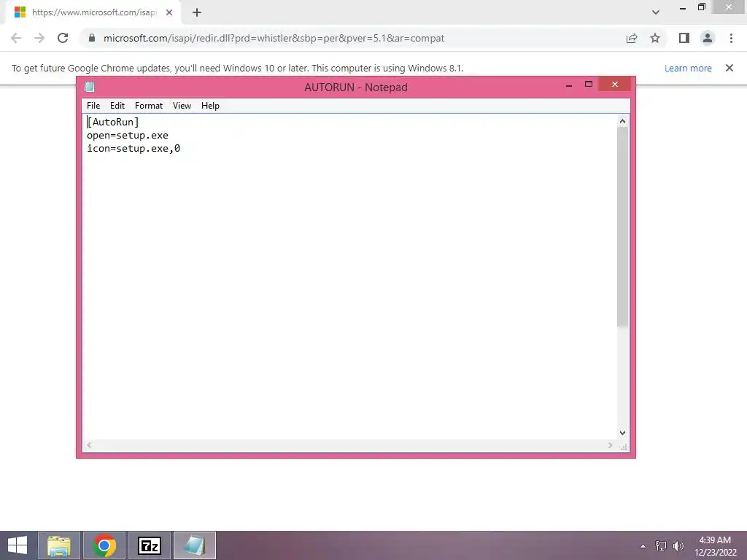Minimize the Notepad window

pos(569,85)
